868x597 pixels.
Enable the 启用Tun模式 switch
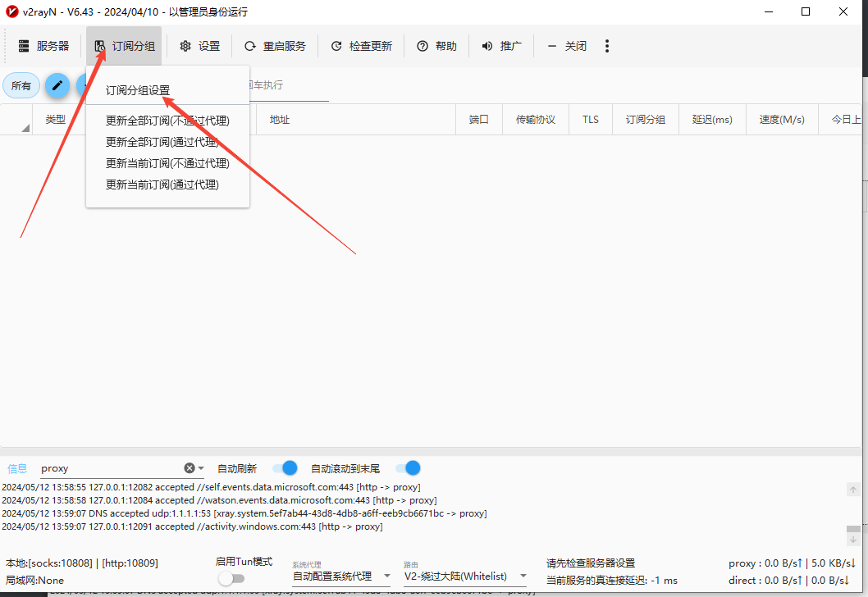231,579
